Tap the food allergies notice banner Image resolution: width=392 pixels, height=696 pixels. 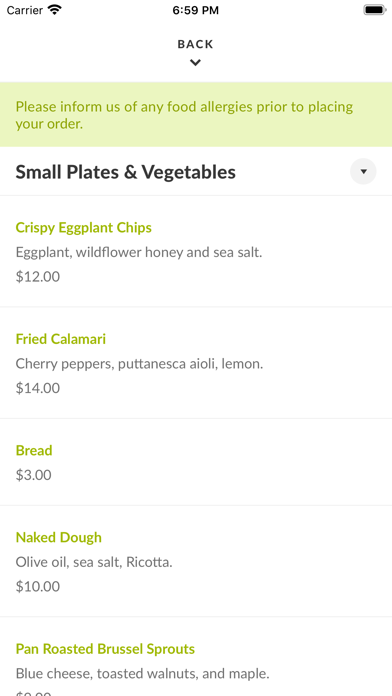point(196,115)
